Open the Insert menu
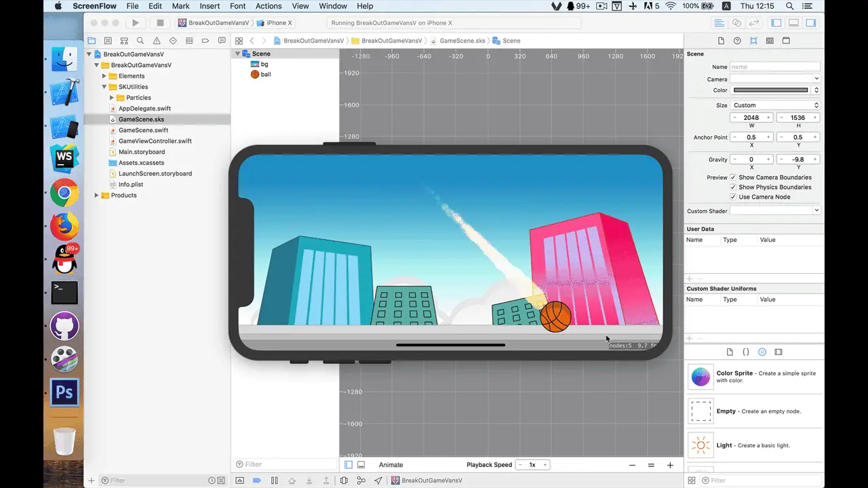This screenshot has height=488, width=868. [210, 6]
